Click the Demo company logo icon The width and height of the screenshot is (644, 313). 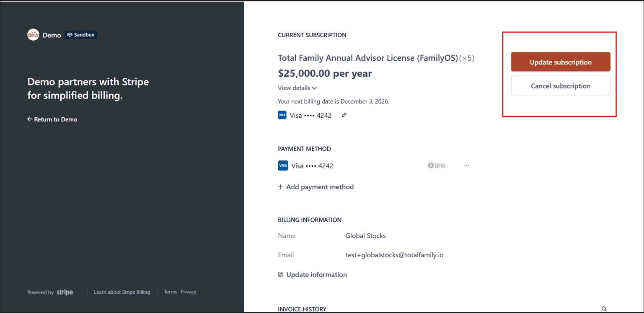pyautogui.click(x=33, y=35)
